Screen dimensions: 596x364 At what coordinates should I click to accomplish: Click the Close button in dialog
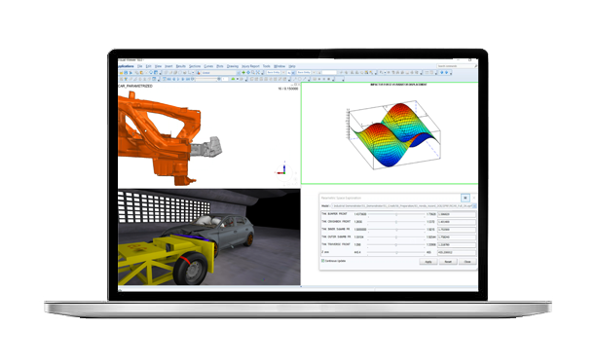coord(467,262)
